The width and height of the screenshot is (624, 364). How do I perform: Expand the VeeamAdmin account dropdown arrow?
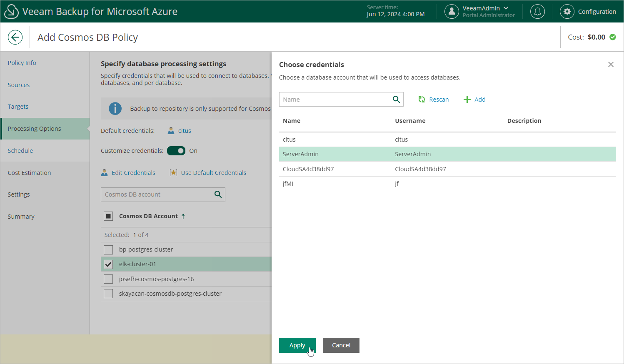click(x=506, y=8)
